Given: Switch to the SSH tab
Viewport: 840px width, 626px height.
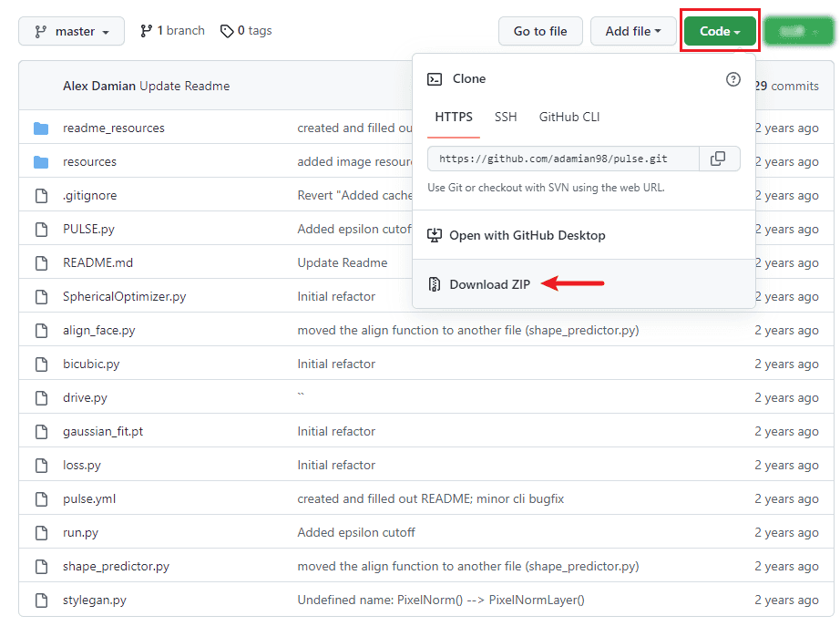Looking at the screenshot, I should pyautogui.click(x=506, y=117).
